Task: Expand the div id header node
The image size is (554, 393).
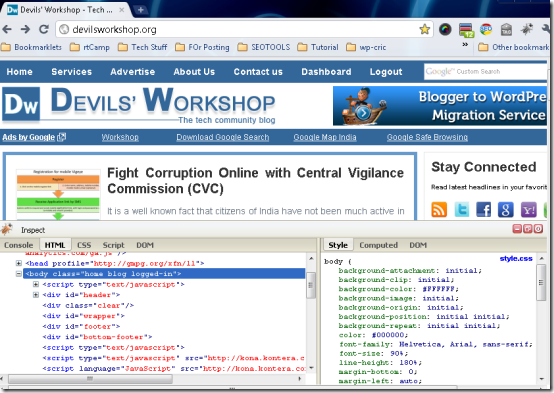Action: pos(36,295)
